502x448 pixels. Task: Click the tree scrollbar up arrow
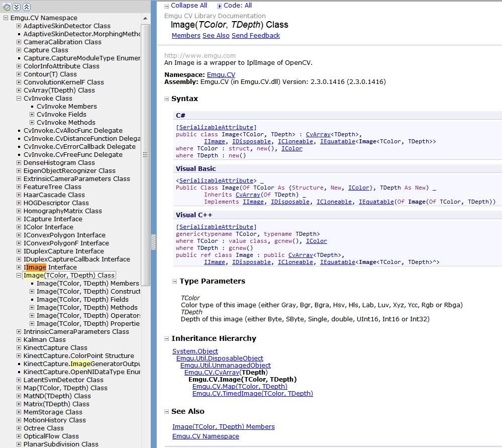[x=145, y=18]
